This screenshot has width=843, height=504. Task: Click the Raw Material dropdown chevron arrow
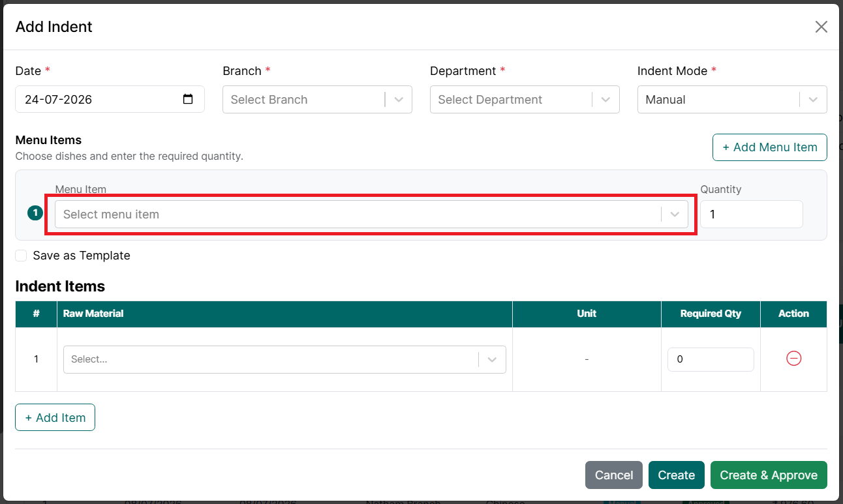click(x=493, y=360)
